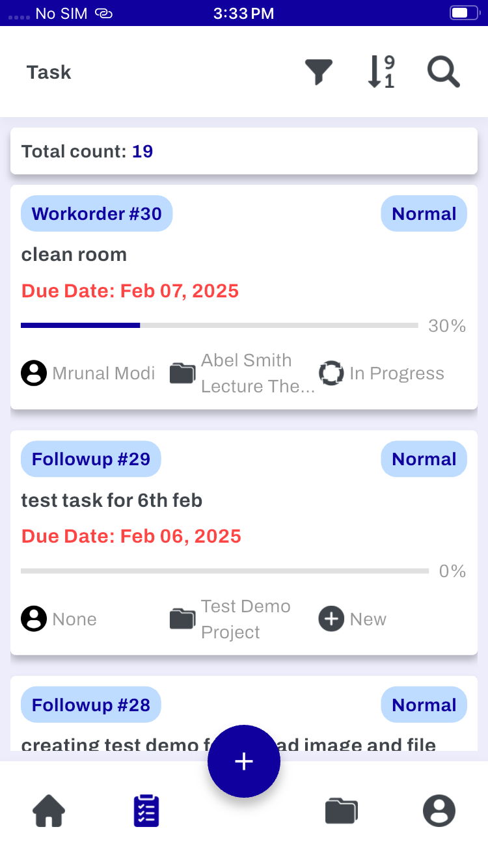This screenshot has width=488, height=868.
Task: Go to the Home tab
Action: point(49,811)
